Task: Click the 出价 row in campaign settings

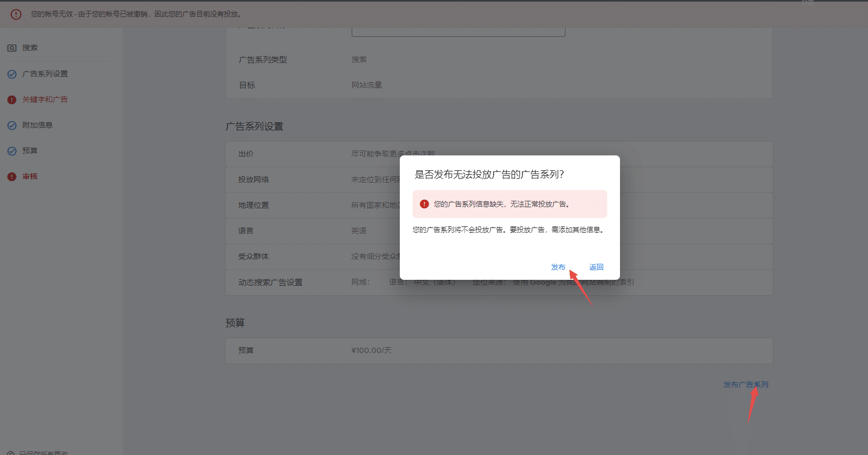Action: coord(499,154)
